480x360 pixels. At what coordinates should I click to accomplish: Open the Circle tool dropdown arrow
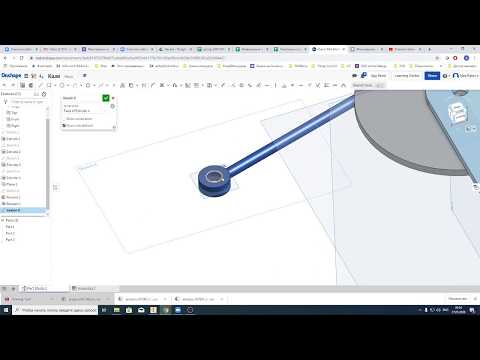pyautogui.click(x=67, y=86)
